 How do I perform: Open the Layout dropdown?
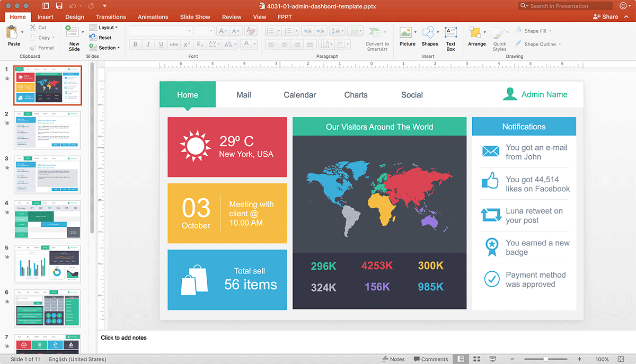[x=104, y=28]
